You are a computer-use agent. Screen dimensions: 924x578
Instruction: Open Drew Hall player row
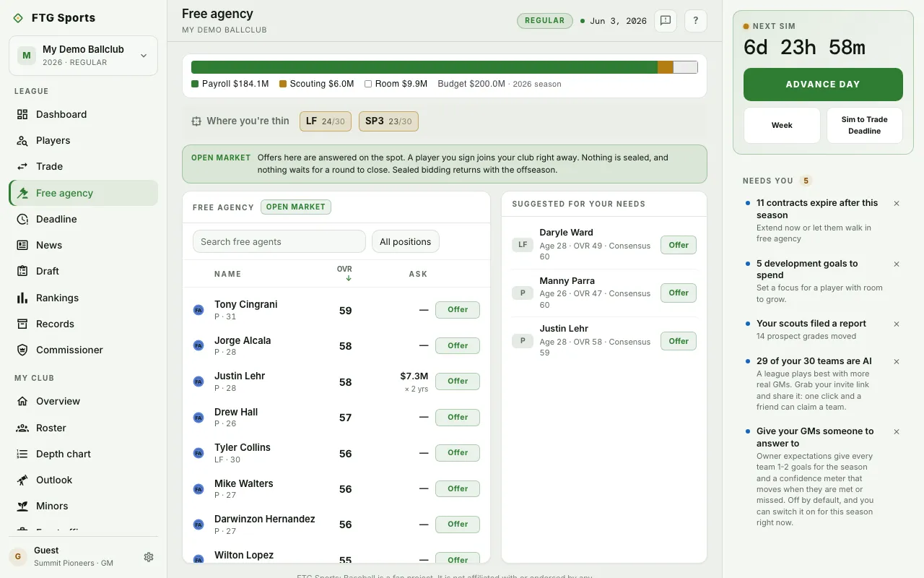click(x=336, y=417)
